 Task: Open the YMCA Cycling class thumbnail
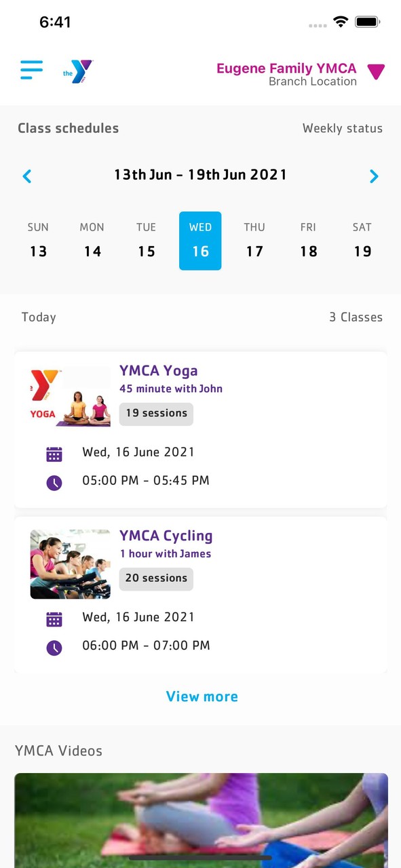(70, 564)
